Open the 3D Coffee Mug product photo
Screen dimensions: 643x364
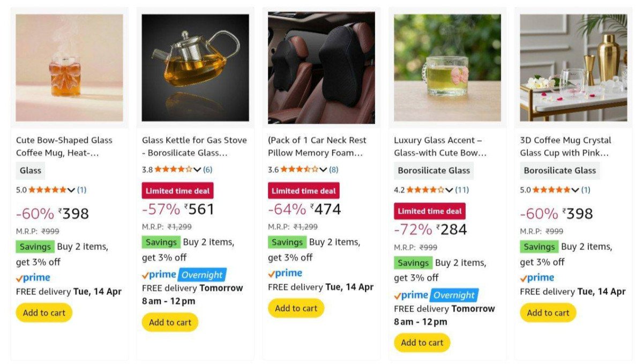[x=573, y=68]
